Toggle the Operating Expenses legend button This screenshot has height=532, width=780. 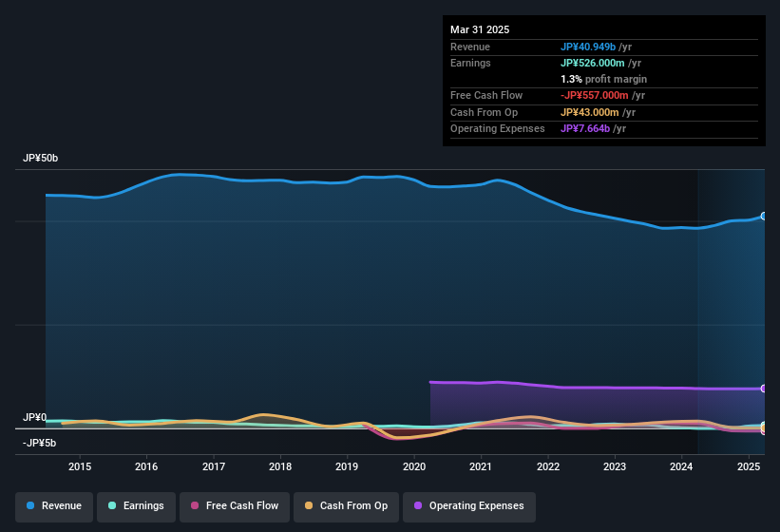point(468,506)
